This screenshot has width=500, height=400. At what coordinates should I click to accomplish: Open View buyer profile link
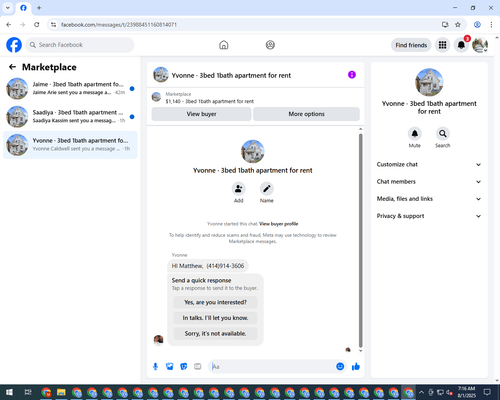pyautogui.click(x=279, y=224)
